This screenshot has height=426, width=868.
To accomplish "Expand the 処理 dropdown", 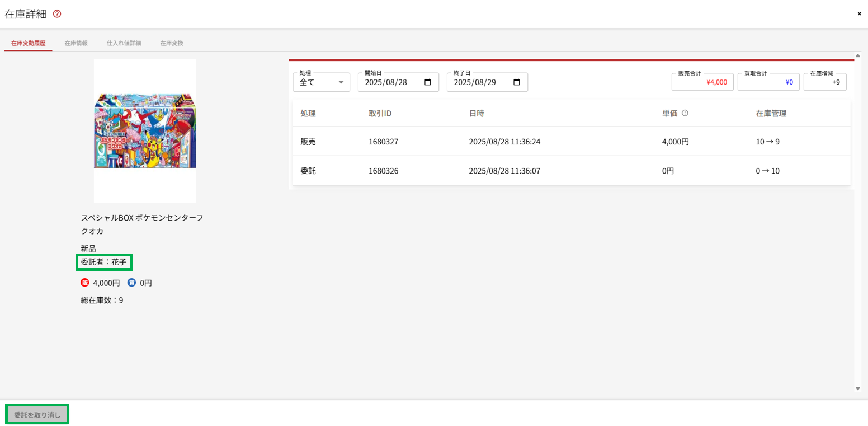I will click(x=341, y=82).
